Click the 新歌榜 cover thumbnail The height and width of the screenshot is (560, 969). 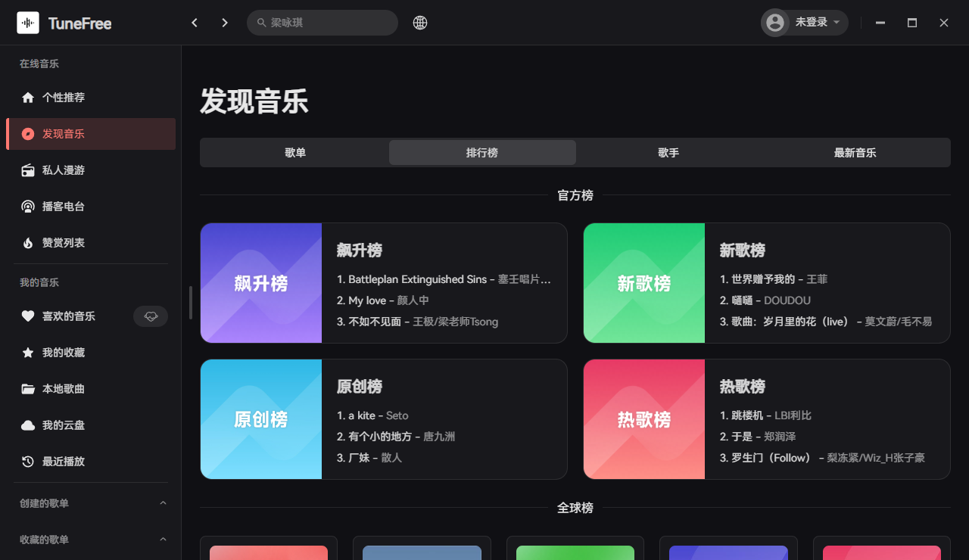coord(644,283)
